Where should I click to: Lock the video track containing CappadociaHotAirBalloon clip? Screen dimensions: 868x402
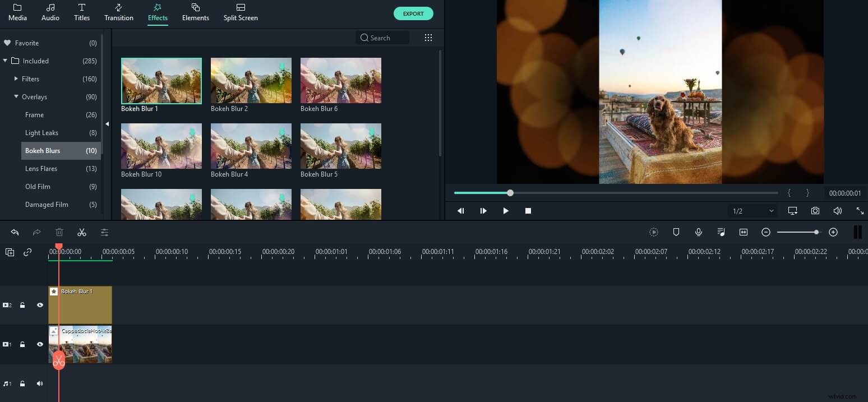coord(22,344)
